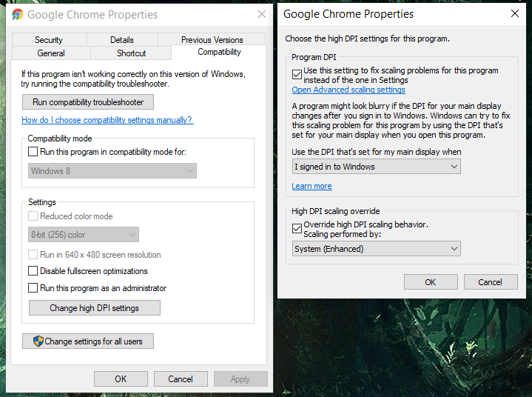Click the 'Compatibility mode' group label
Image resolution: width=532 pixels, height=397 pixels.
60,139
